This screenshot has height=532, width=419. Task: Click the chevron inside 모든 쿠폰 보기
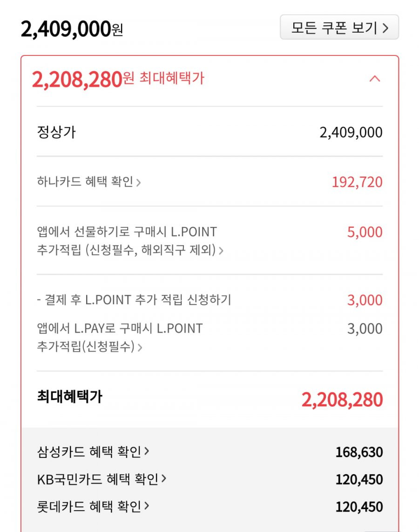[x=385, y=27]
